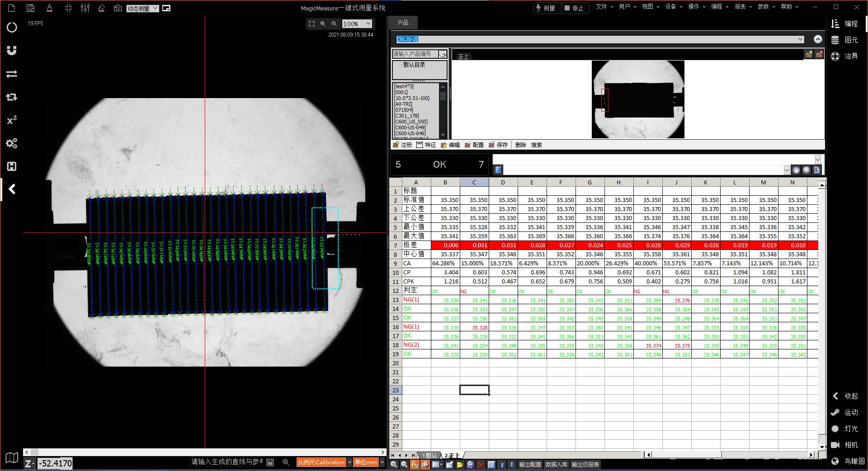Image resolution: width=868 pixels, height=471 pixels.
Task: Stop measurement with the 停止 button
Action: click(x=574, y=8)
